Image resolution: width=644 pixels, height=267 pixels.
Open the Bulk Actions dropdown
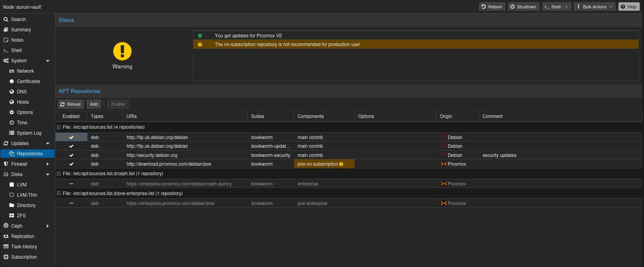[594, 7]
